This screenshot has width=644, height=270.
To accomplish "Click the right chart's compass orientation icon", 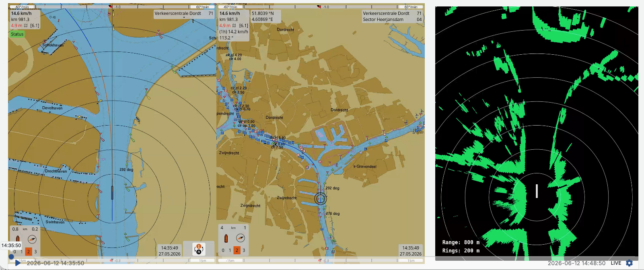I will click(x=241, y=238).
